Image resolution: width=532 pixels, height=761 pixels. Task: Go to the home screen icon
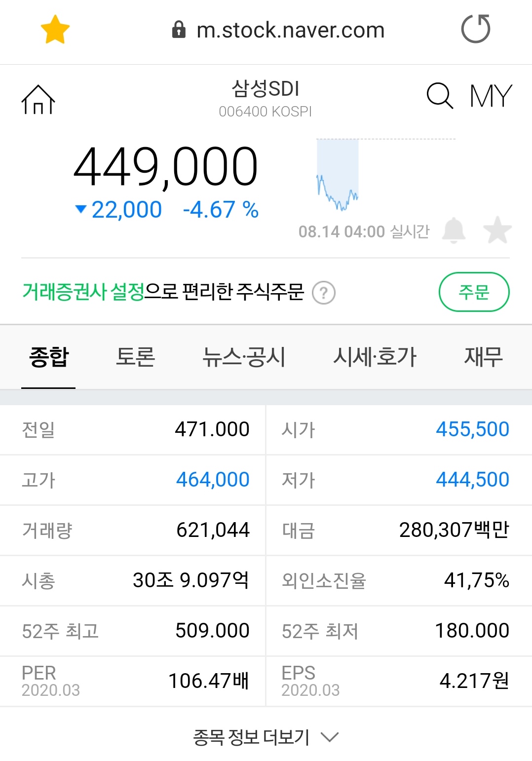[38, 99]
